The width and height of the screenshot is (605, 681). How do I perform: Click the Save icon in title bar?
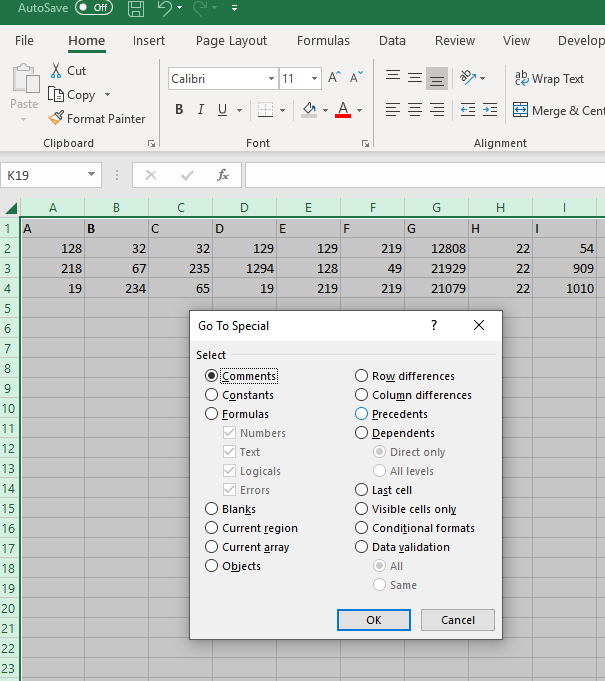136,9
